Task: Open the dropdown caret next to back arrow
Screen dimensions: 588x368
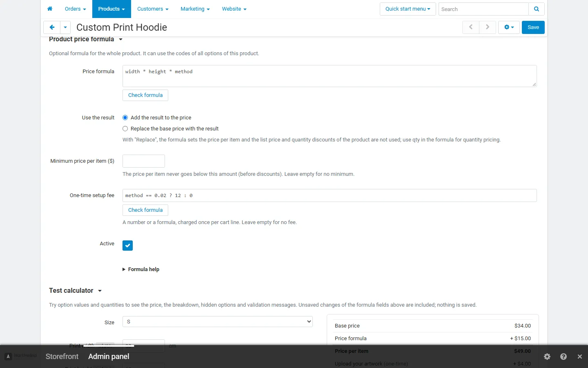Action: (65, 27)
